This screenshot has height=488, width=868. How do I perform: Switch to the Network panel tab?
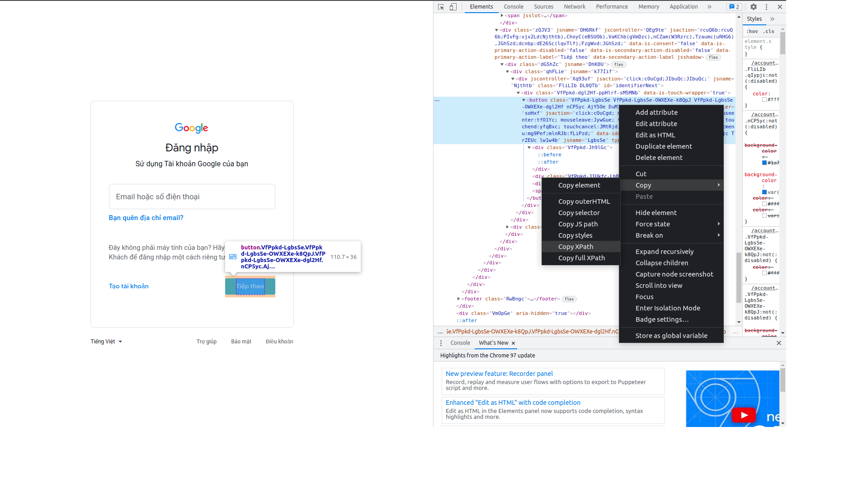[x=575, y=6]
